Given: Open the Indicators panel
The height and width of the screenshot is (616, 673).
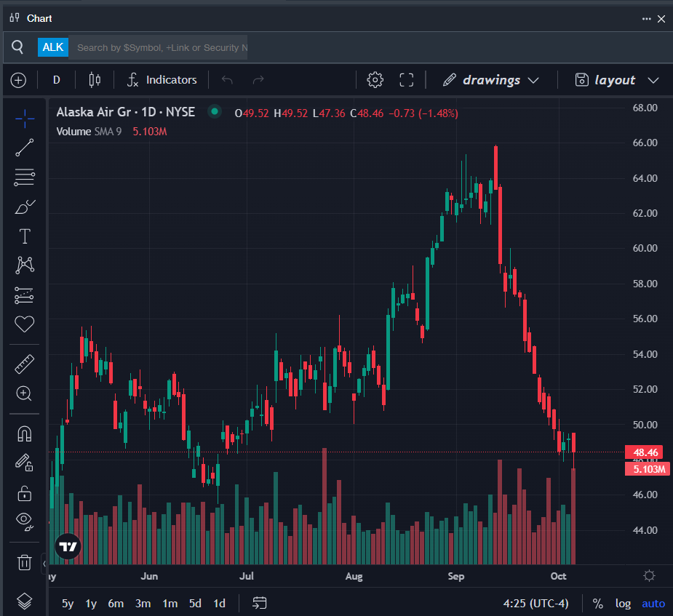Looking at the screenshot, I should tap(162, 80).
